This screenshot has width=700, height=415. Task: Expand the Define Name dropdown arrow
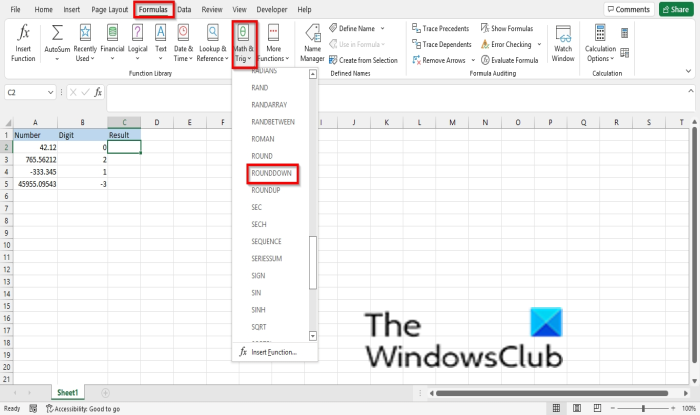tap(383, 29)
